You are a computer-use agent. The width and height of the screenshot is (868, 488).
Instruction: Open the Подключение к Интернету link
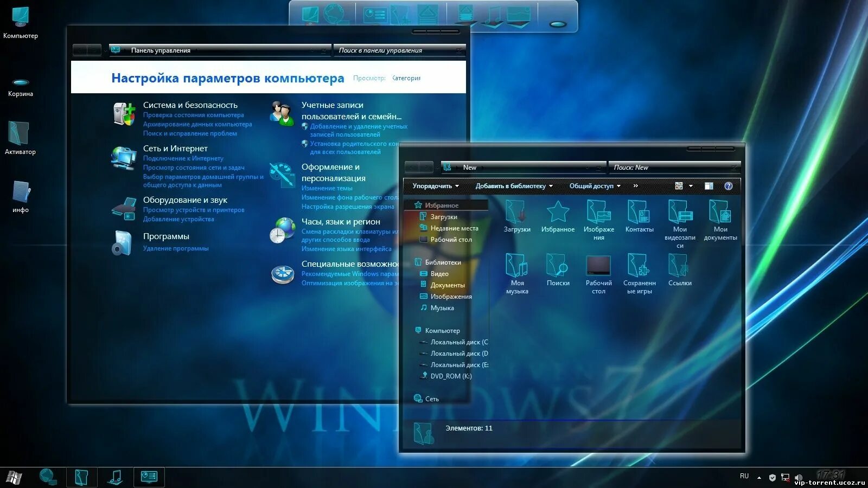[183, 158]
